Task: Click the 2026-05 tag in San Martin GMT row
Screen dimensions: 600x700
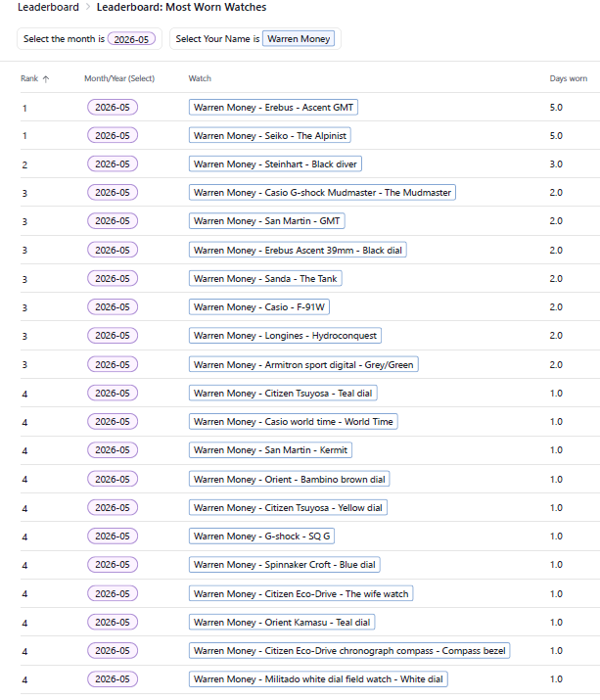Action: point(113,221)
